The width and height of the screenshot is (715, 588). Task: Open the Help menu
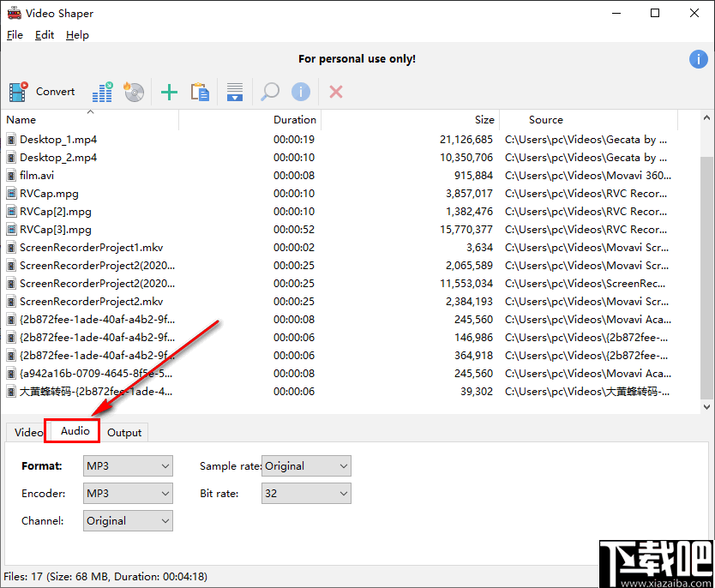click(x=77, y=35)
